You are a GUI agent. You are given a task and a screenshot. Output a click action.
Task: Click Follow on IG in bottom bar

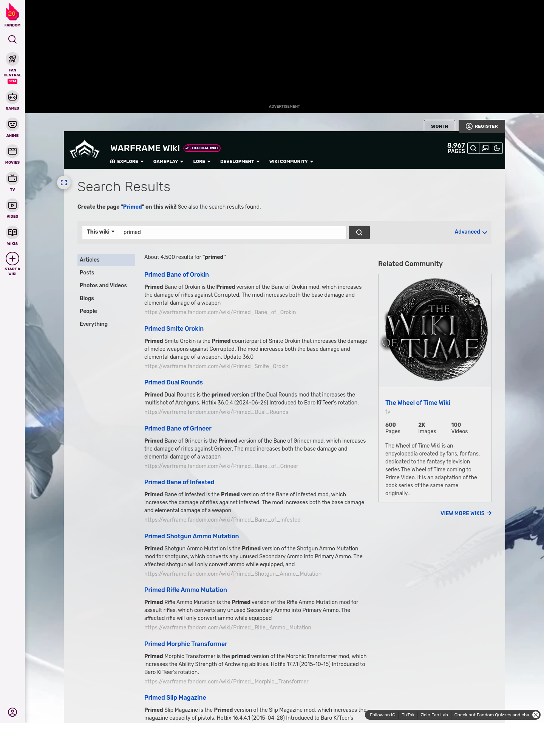point(382,715)
